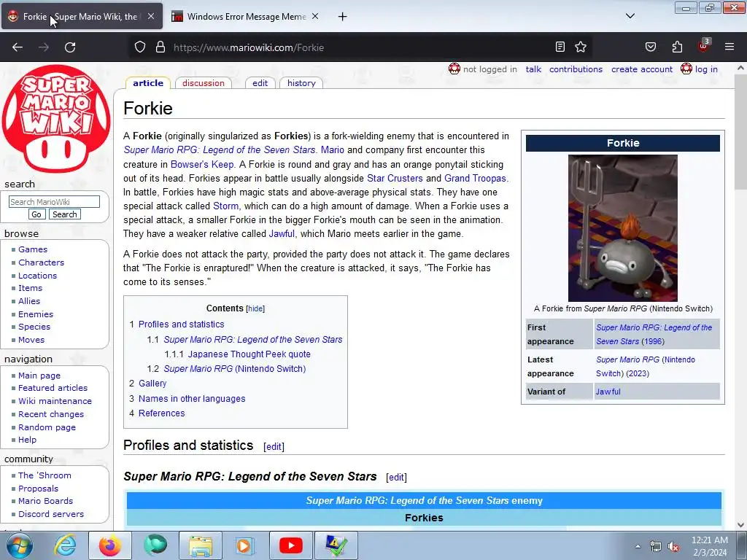Hide the Contents table via hide toggle
Image resolution: width=747 pixels, height=560 pixels.
tap(255, 308)
